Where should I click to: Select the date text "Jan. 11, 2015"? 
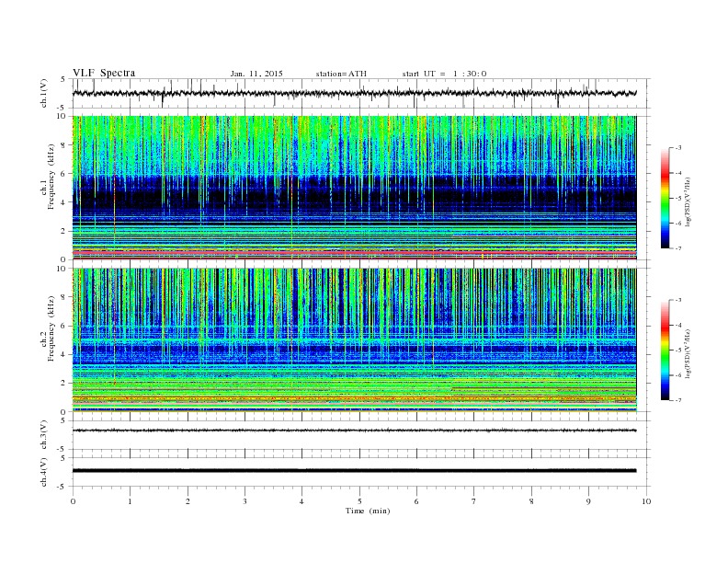(256, 74)
